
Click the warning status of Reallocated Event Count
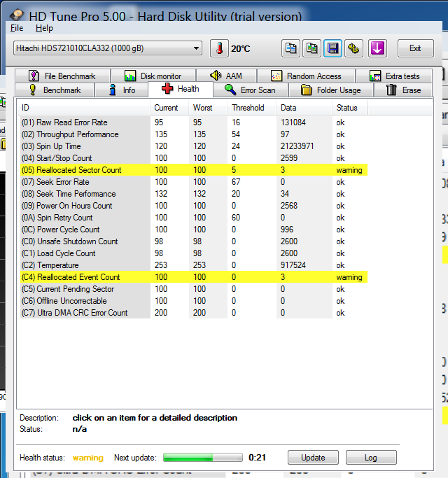349,277
